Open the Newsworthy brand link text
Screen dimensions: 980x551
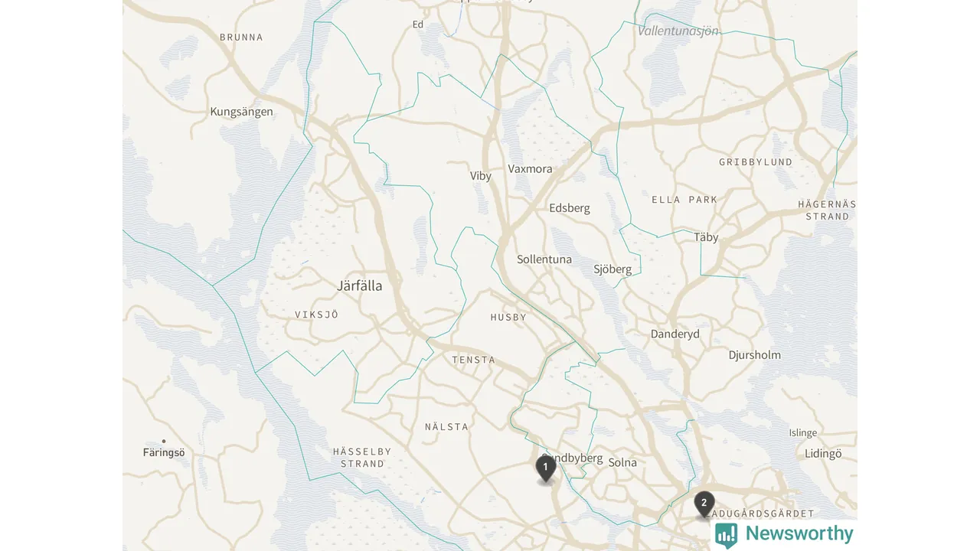coord(799,533)
